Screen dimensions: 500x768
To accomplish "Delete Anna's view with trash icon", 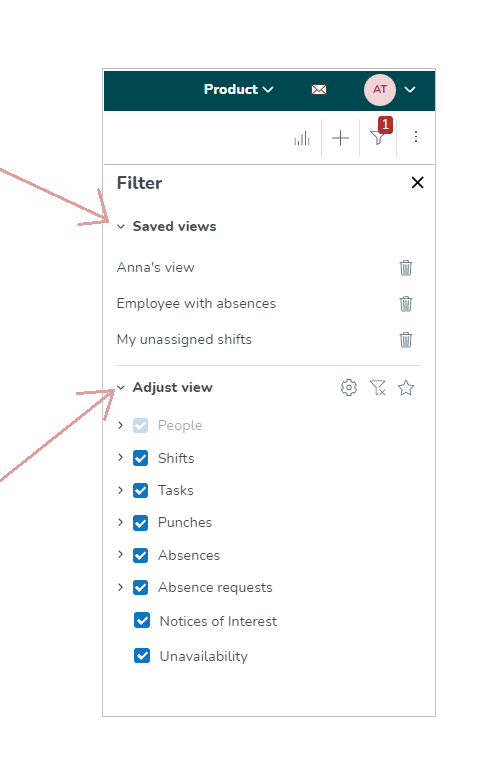I will point(405,268).
